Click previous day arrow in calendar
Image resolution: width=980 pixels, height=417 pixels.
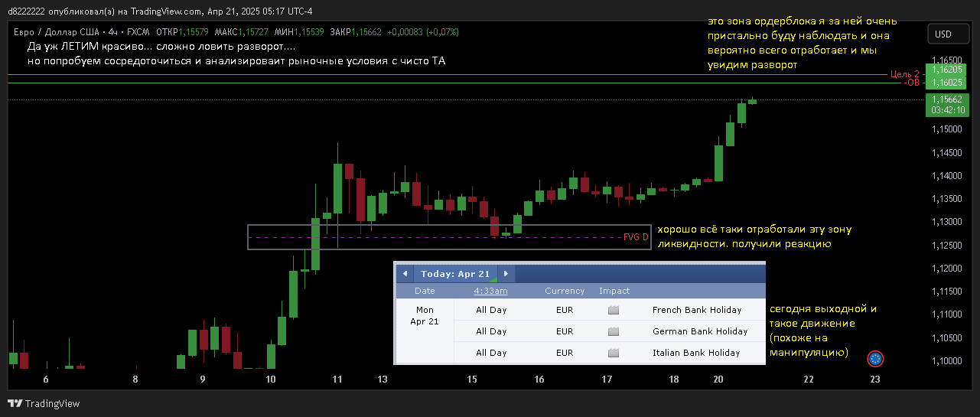point(405,274)
